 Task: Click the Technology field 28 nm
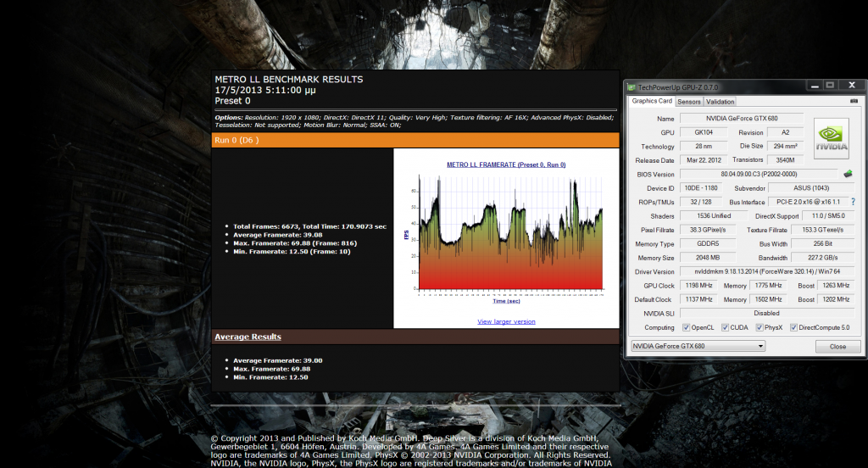coord(704,146)
